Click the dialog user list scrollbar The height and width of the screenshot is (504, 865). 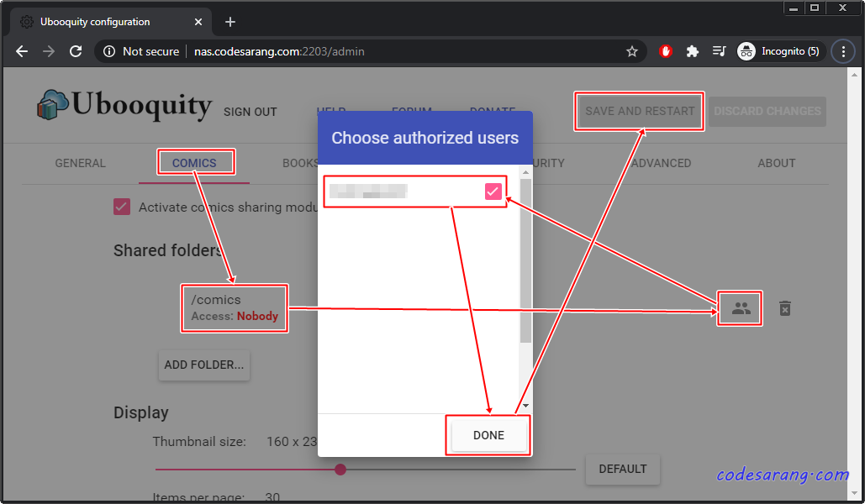(525, 260)
